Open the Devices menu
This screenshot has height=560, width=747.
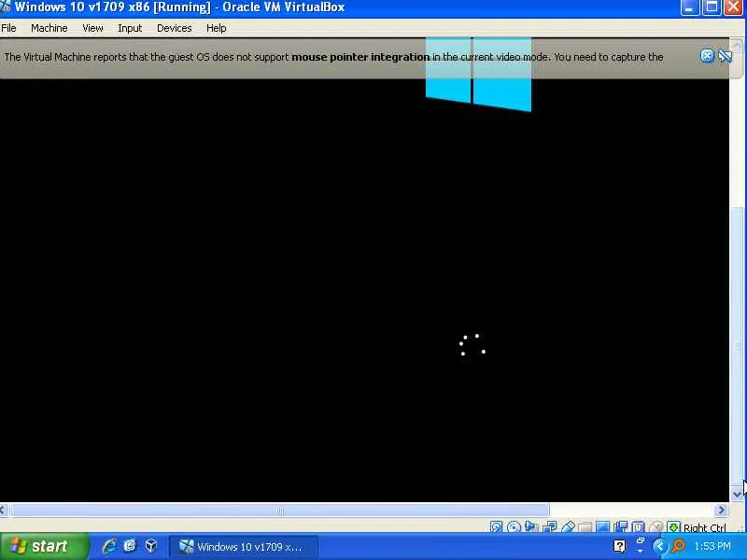coord(174,28)
